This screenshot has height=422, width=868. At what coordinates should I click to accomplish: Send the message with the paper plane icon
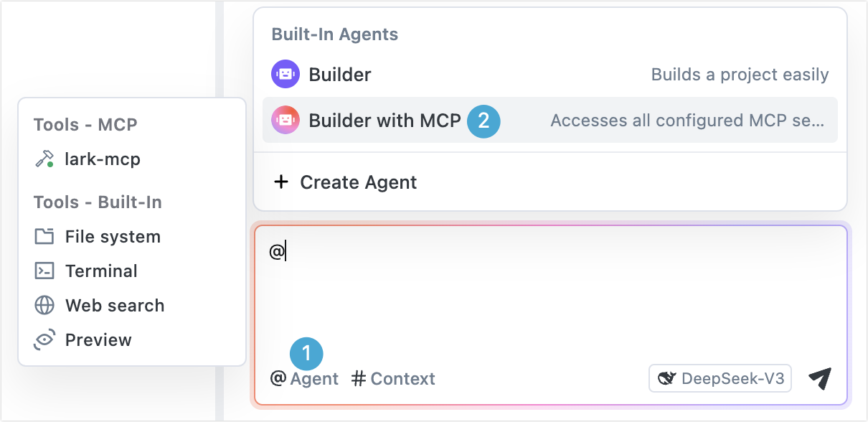pyautogui.click(x=820, y=379)
